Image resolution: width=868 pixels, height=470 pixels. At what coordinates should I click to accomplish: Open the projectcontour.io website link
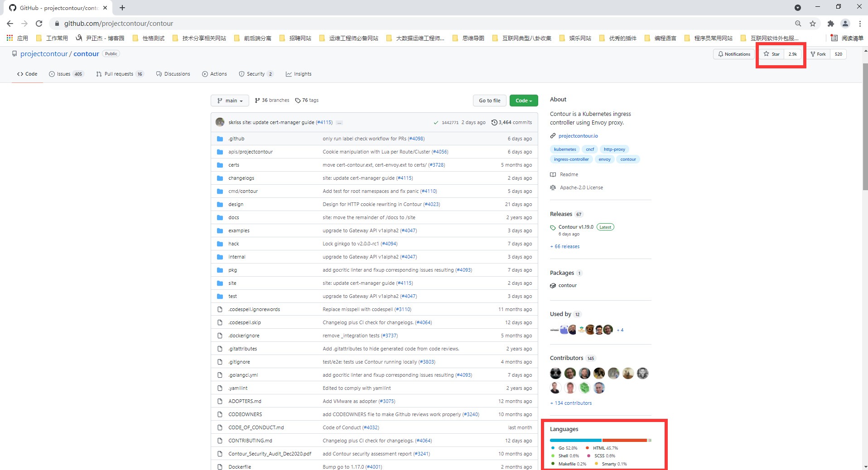pyautogui.click(x=578, y=136)
